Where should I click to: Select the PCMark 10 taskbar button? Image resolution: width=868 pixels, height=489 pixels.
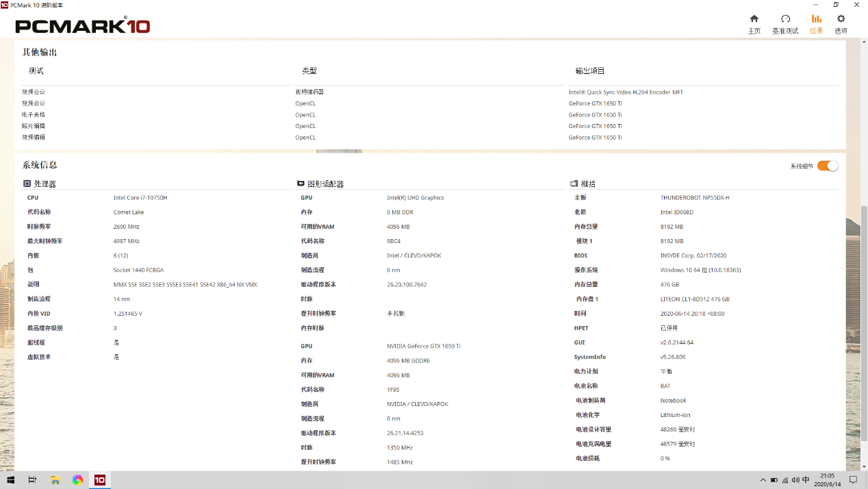coord(100,479)
